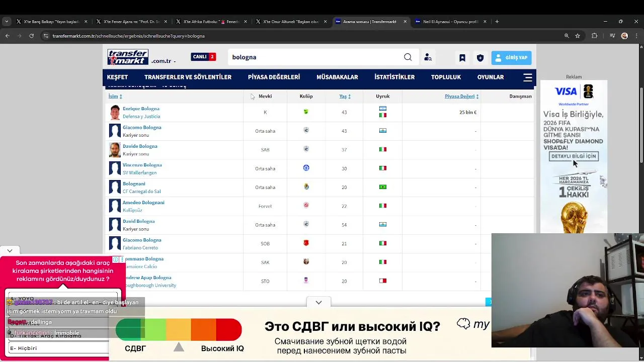Click club crest in Vincenzo Bologna row
This screenshot has height=362, width=644.
(306, 168)
